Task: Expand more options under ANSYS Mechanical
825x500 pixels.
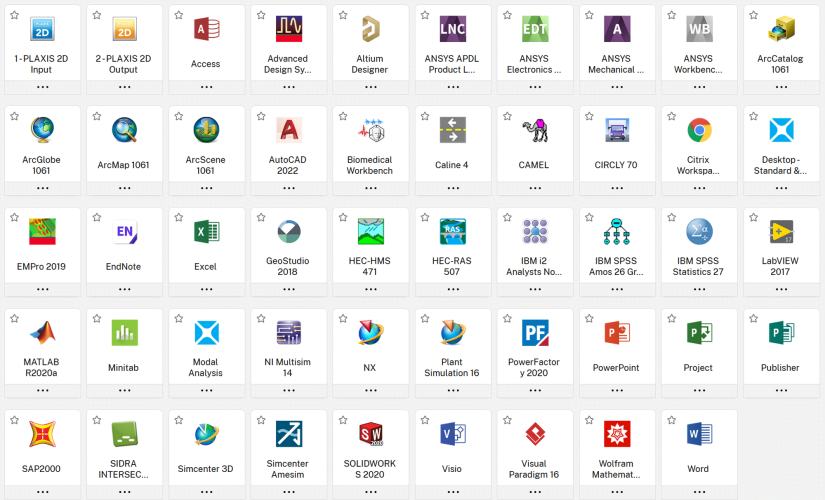Action: 617,87
